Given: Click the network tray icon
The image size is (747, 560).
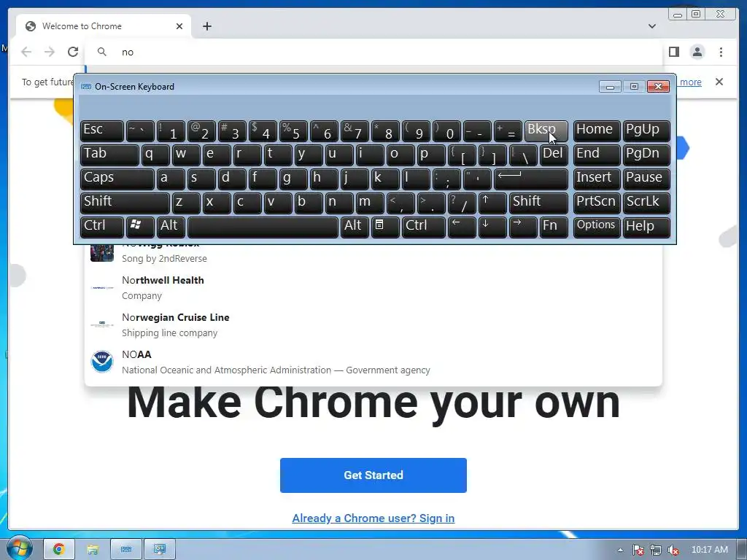Looking at the screenshot, I should click(656, 550).
